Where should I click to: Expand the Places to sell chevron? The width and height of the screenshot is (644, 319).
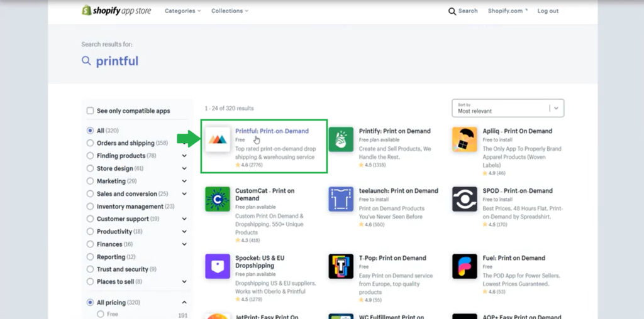click(x=184, y=282)
